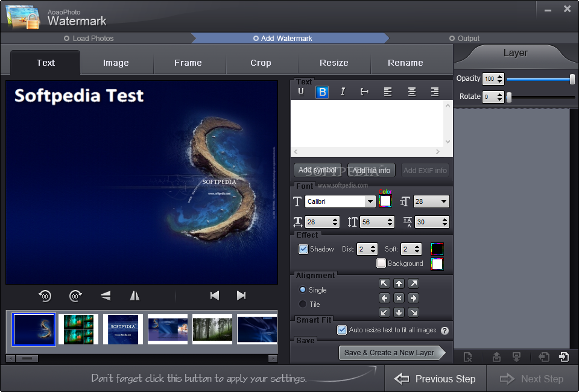Click Add file info button

pyautogui.click(x=372, y=170)
